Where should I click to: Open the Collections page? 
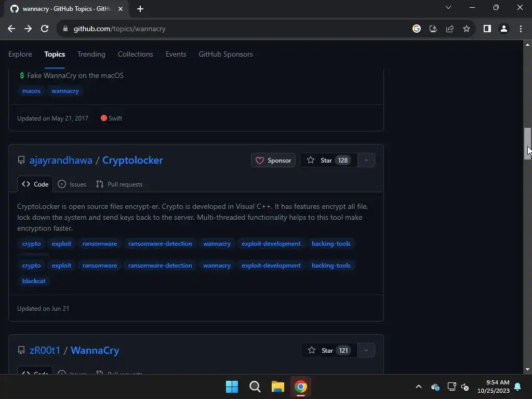point(136,54)
